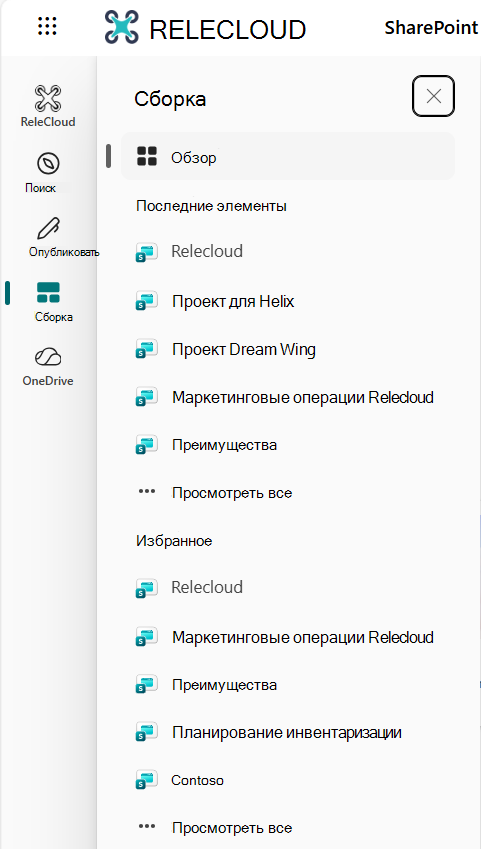Open Маркетинговые операции Relecloud in Последние элементы
The height and width of the screenshot is (849, 481).
pyautogui.click(x=303, y=397)
